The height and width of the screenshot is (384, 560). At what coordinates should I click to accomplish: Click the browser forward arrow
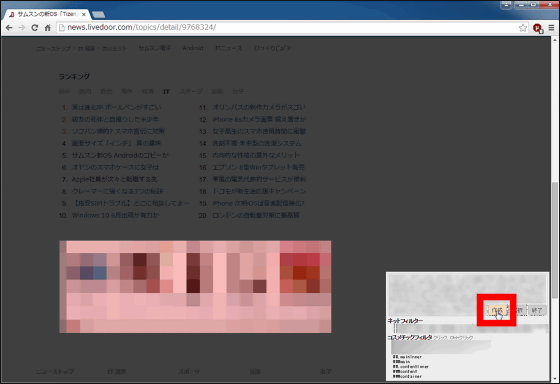point(22,28)
